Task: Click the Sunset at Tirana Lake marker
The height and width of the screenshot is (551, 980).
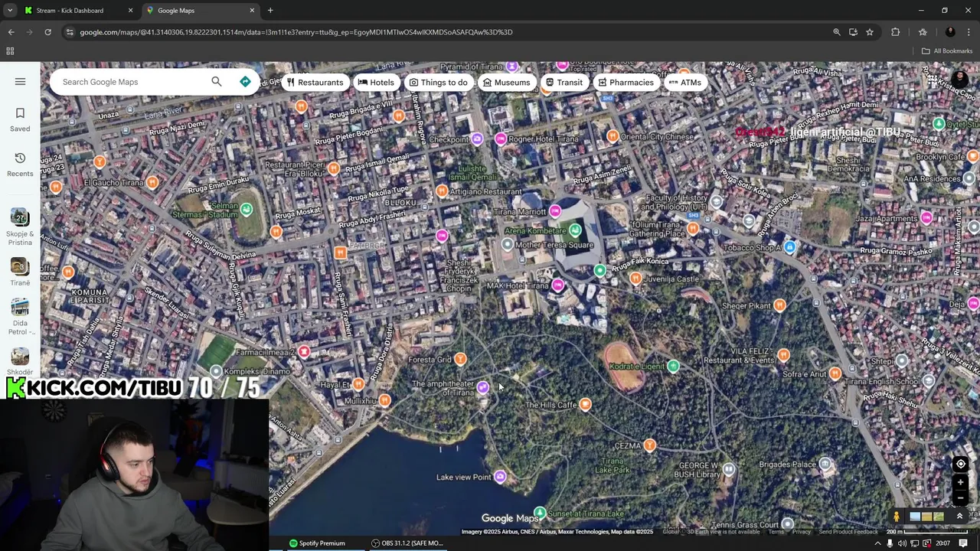Action: point(541,513)
